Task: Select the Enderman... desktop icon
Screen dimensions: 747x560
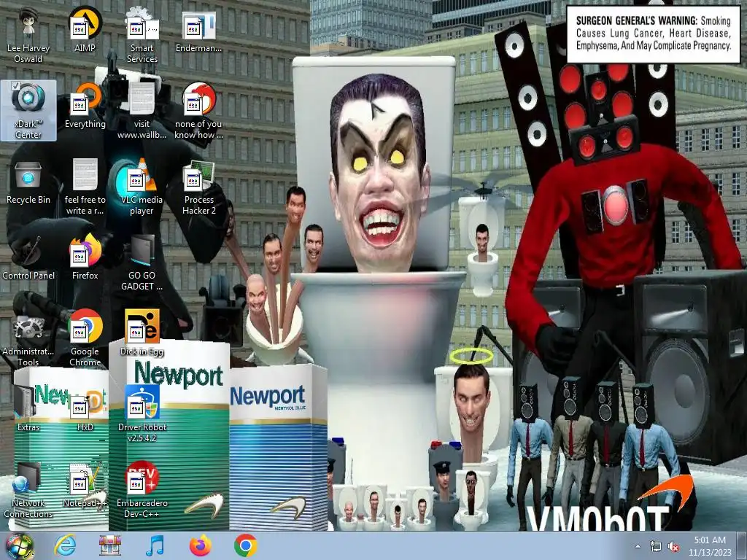Action: click(x=198, y=30)
